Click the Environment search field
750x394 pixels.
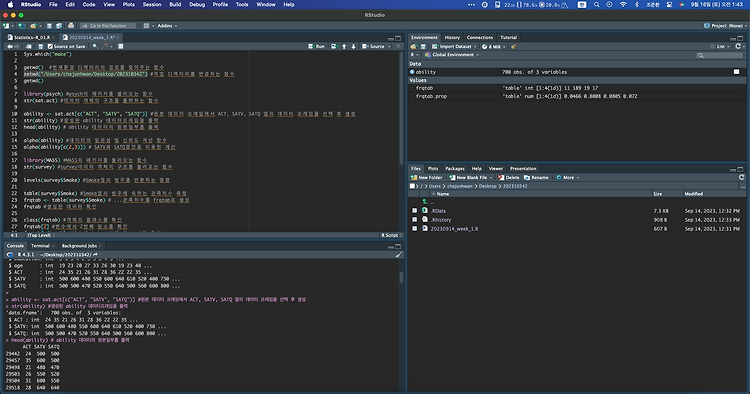719,55
